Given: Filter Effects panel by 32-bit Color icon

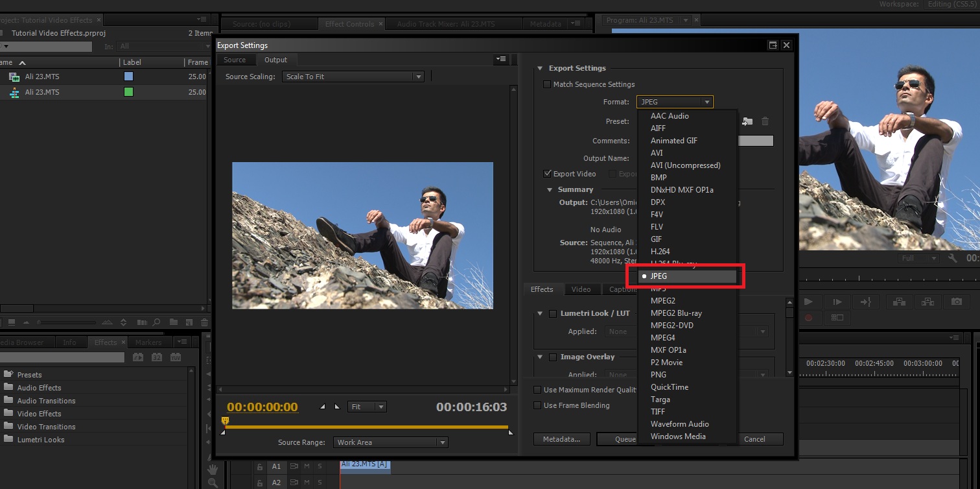Looking at the screenshot, I should (157, 357).
